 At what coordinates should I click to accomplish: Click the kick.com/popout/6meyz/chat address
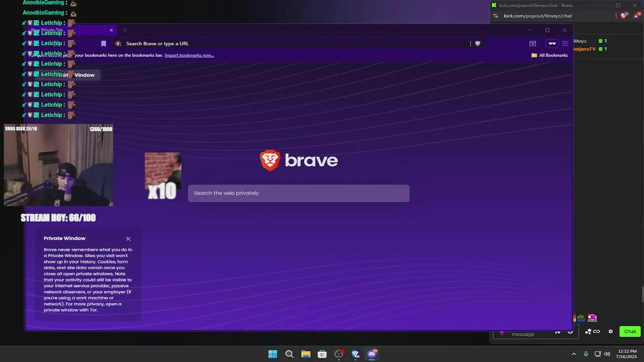tap(538, 16)
